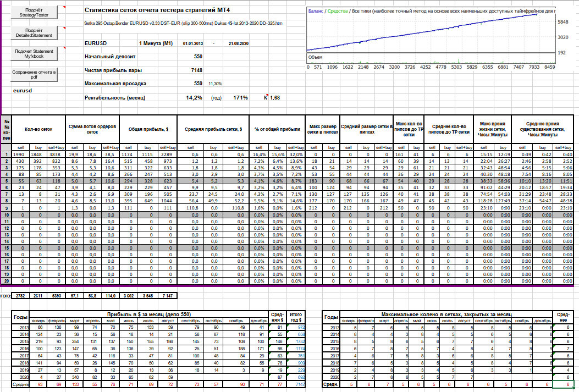Click yearly total 972 for 2013
The image size is (579, 392).
pyautogui.click(x=296, y=328)
